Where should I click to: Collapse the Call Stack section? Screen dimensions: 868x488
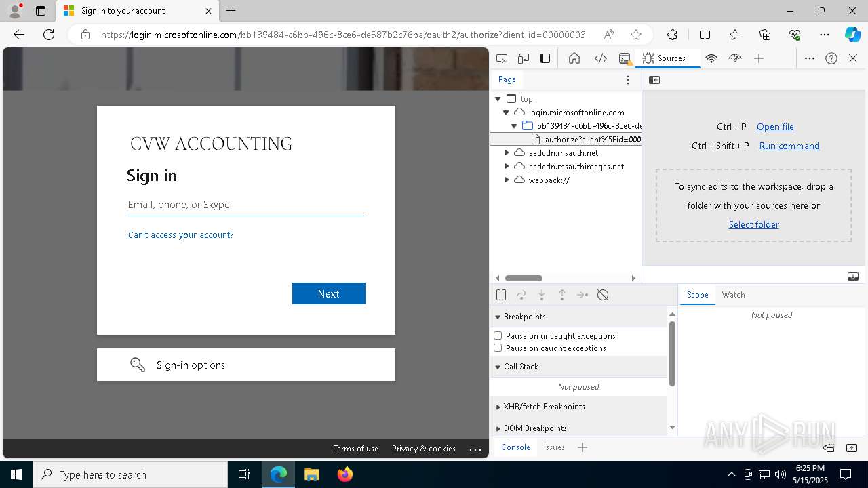coord(578,367)
